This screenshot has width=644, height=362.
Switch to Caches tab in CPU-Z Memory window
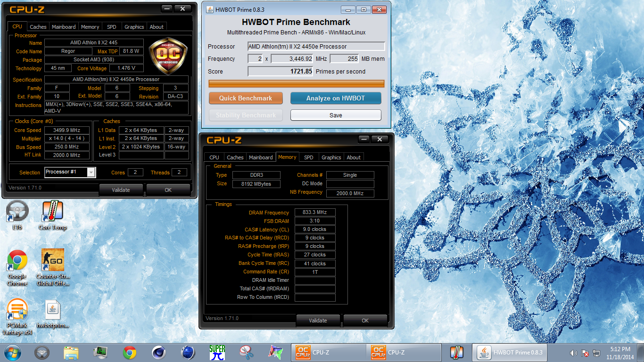(x=235, y=157)
